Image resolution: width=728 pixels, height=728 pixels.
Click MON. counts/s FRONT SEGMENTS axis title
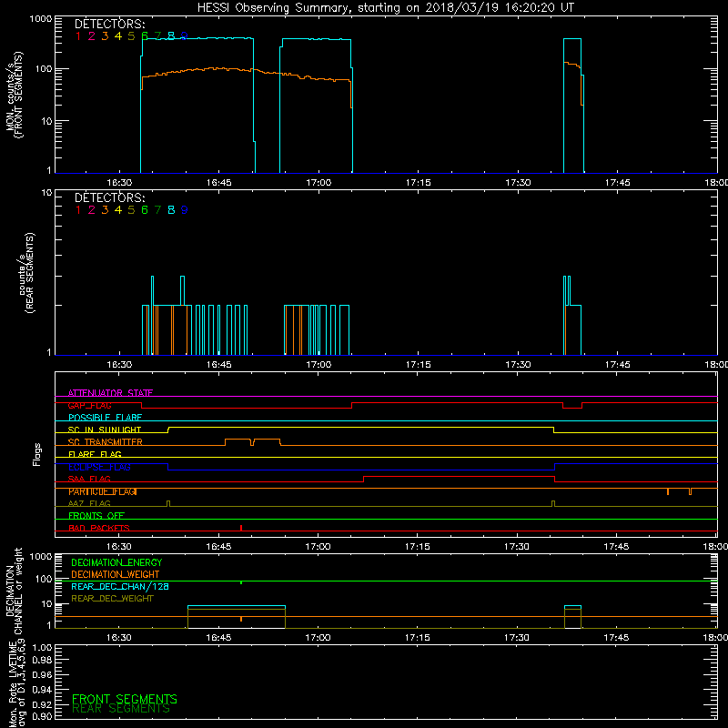pyautogui.click(x=14, y=95)
